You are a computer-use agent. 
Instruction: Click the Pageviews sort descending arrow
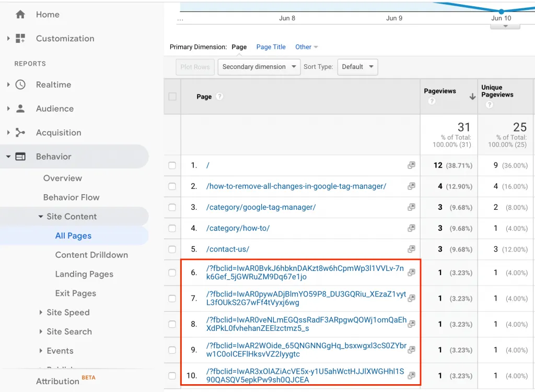click(x=472, y=97)
